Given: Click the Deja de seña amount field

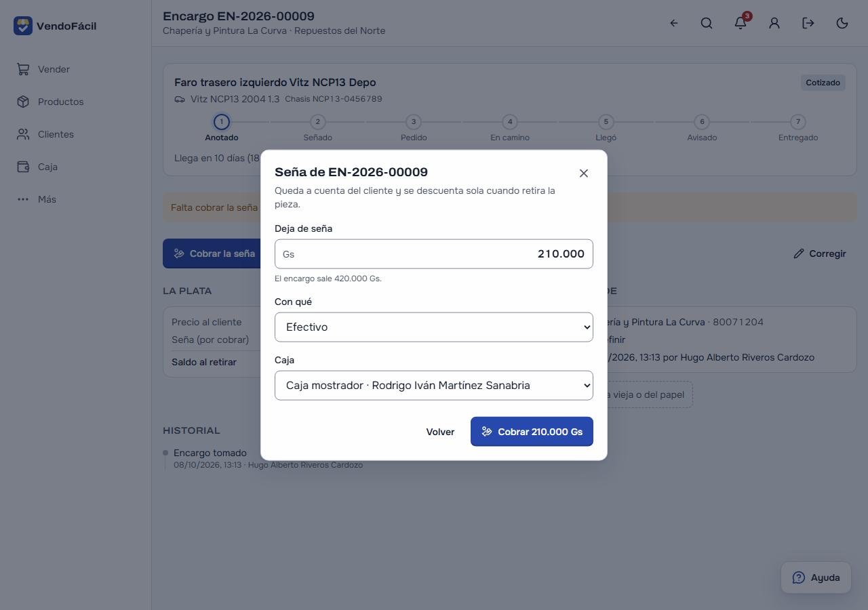Looking at the screenshot, I should pyautogui.click(x=434, y=253).
